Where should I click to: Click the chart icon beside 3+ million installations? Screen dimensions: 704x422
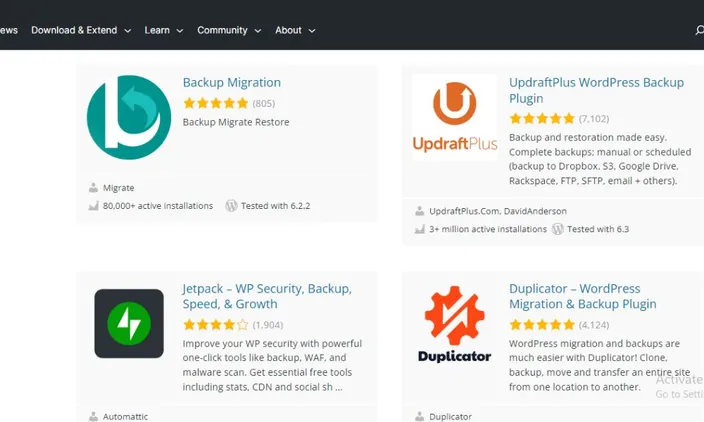(419, 229)
